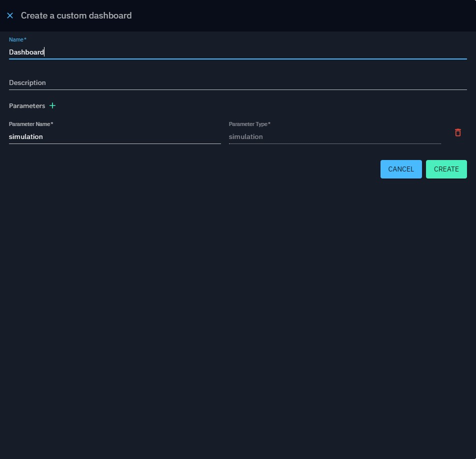Add a new parameter with the plus icon
Viewport: 476px width, 459px height.
(x=52, y=105)
